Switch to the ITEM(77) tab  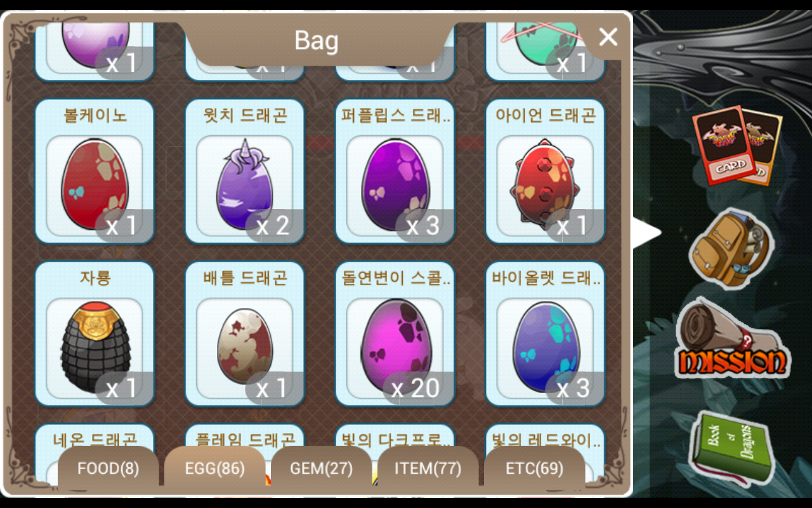(428, 469)
